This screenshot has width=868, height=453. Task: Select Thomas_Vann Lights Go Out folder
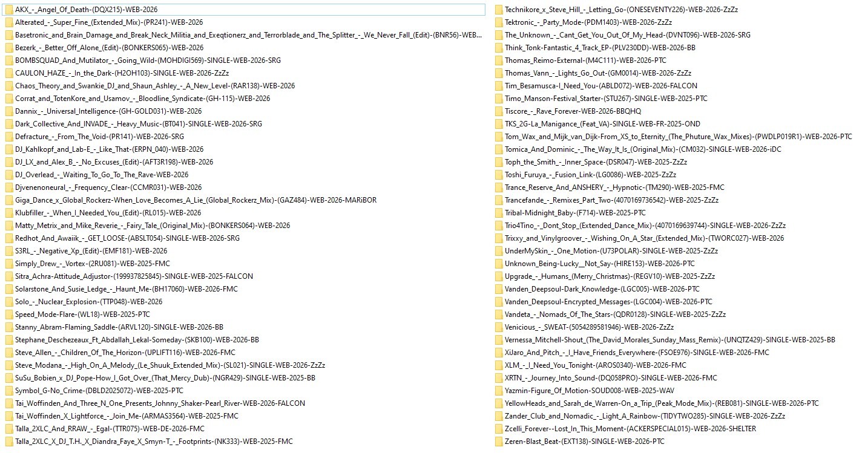point(598,73)
